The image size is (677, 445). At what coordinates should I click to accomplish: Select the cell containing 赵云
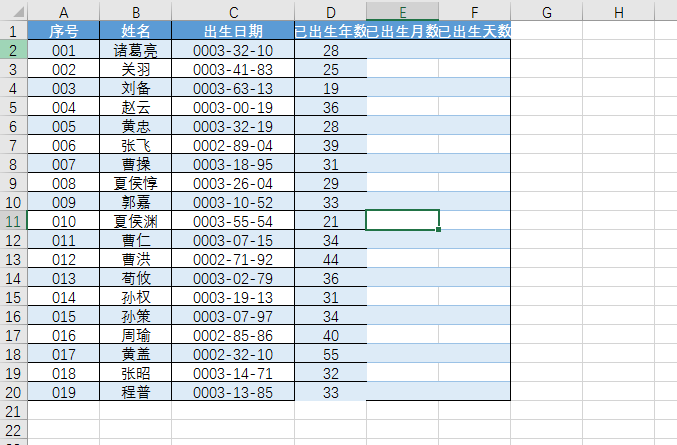click(136, 107)
